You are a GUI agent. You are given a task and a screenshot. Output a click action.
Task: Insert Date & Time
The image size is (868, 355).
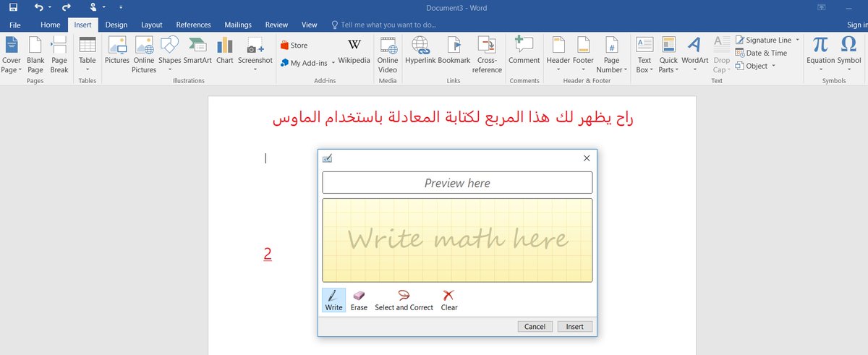coord(761,53)
